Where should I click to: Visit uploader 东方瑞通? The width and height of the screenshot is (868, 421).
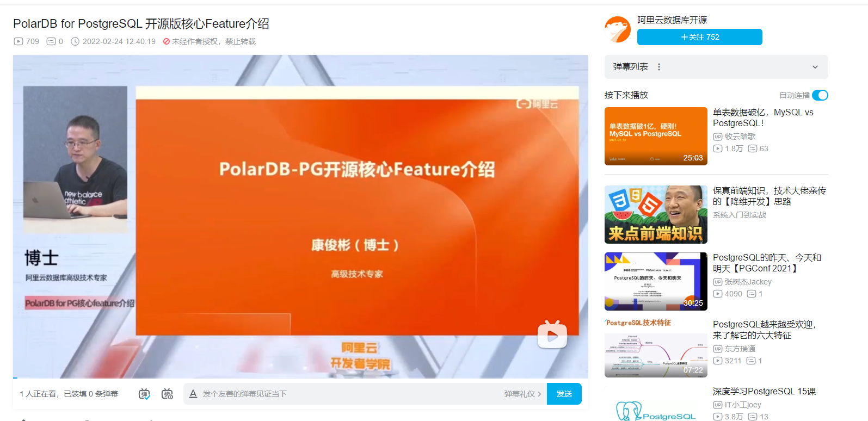(x=740, y=349)
